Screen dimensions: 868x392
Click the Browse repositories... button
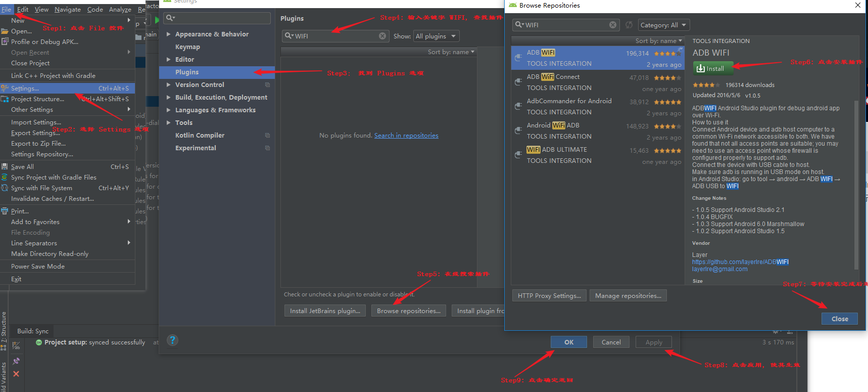coord(409,311)
